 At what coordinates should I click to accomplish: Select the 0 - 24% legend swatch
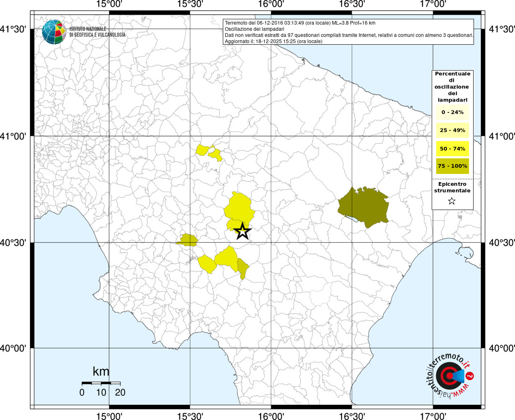452,112
